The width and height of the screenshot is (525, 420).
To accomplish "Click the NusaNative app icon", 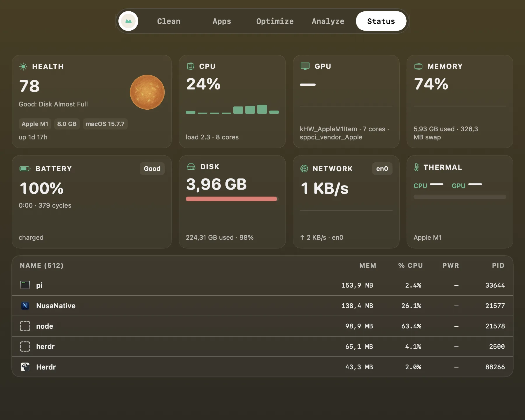I will coord(25,305).
